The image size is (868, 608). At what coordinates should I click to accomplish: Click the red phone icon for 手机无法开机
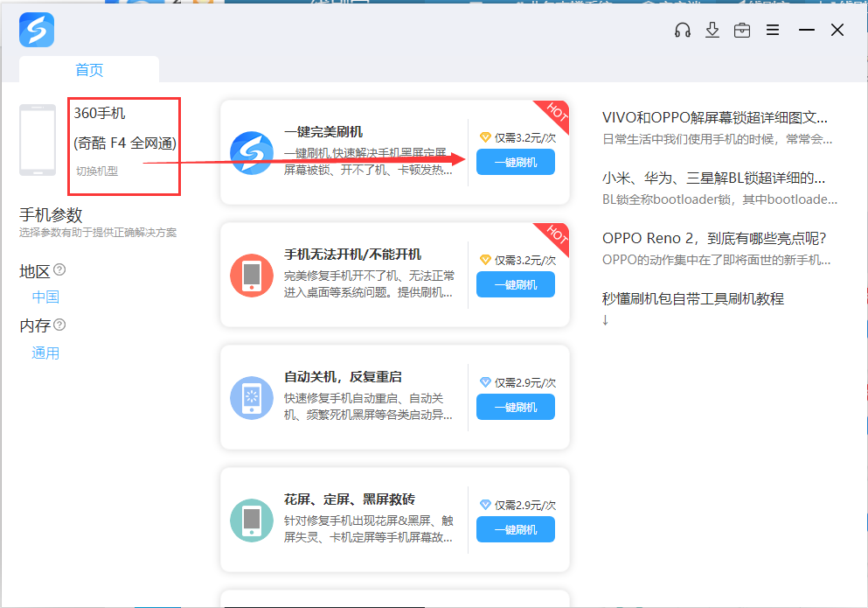[x=252, y=276]
